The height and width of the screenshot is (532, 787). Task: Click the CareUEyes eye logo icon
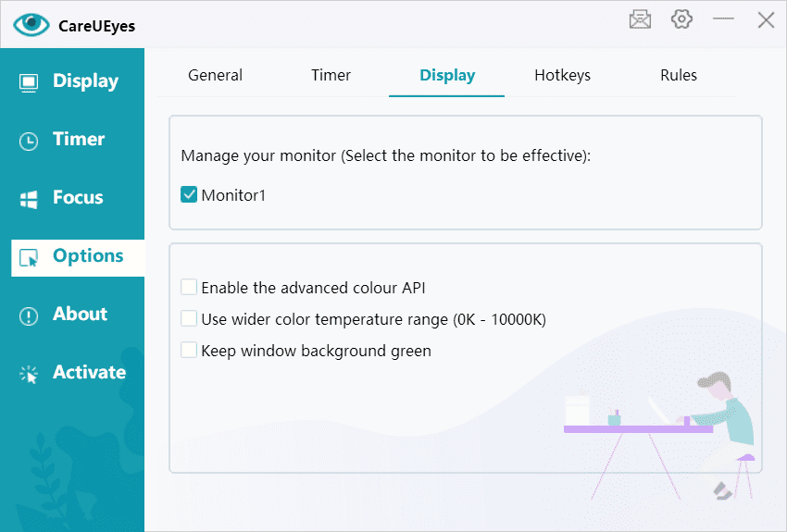pyautogui.click(x=31, y=25)
